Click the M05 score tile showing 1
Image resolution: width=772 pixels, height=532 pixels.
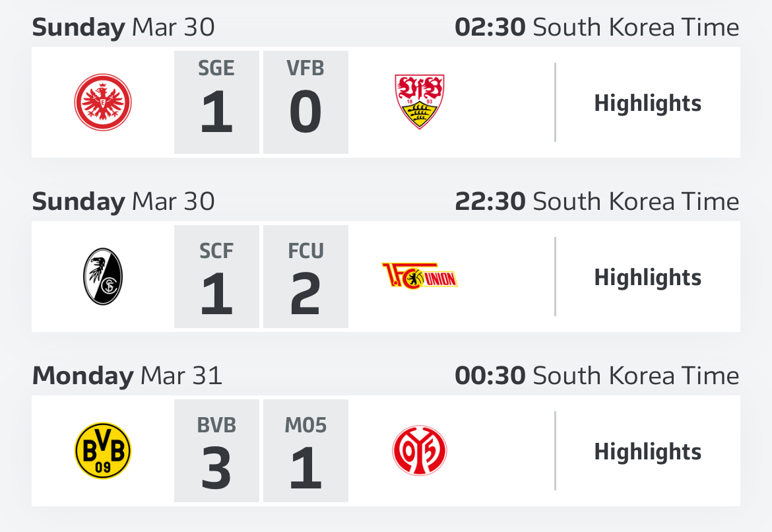point(306,451)
